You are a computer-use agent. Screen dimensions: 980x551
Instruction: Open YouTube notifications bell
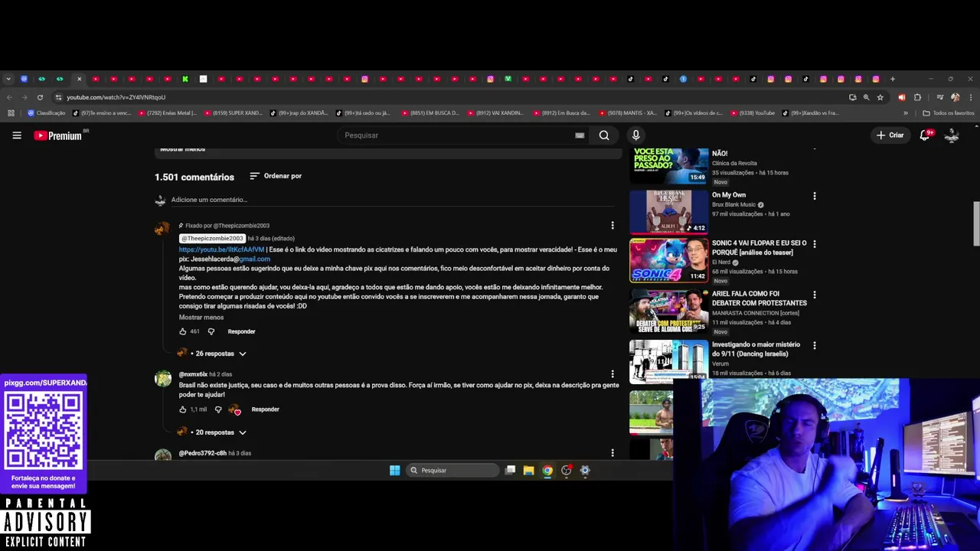click(925, 135)
